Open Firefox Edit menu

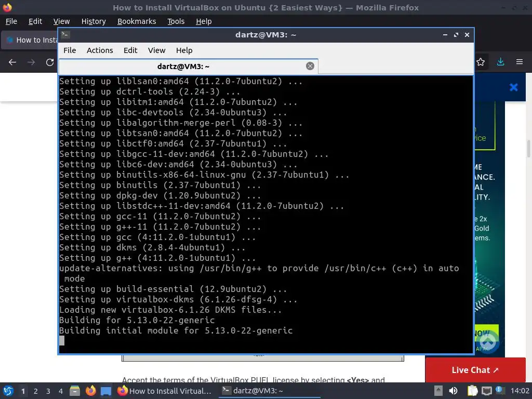coord(35,21)
